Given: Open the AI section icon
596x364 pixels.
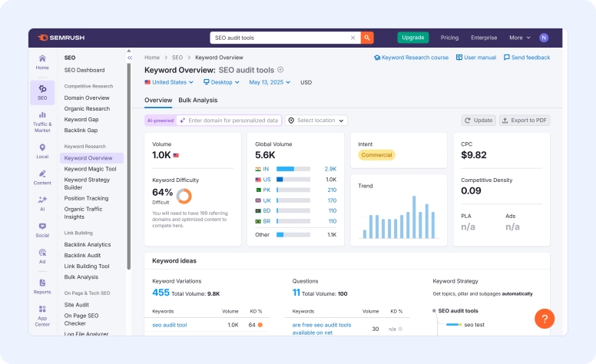Looking at the screenshot, I should click(42, 204).
